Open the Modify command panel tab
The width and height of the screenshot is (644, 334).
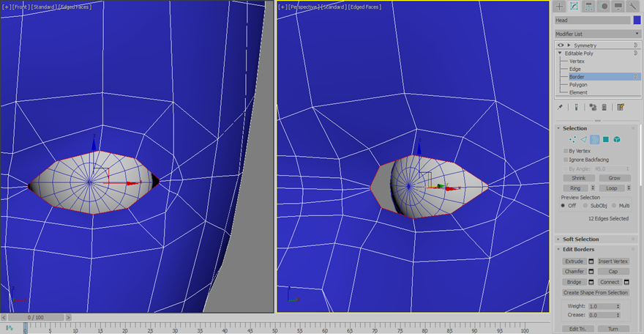tap(574, 6)
